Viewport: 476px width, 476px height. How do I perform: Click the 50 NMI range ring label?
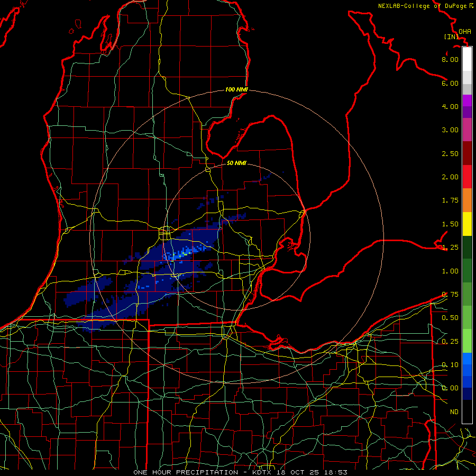[x=236, y=163]
